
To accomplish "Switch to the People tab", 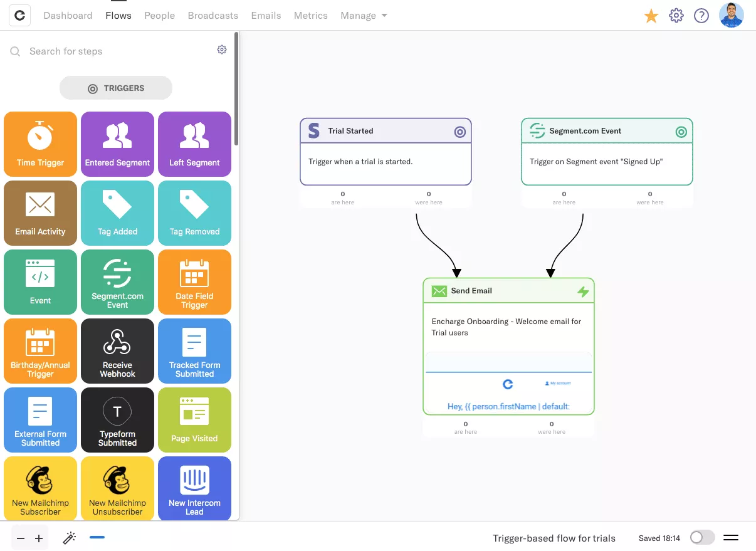I will point(160,16).
